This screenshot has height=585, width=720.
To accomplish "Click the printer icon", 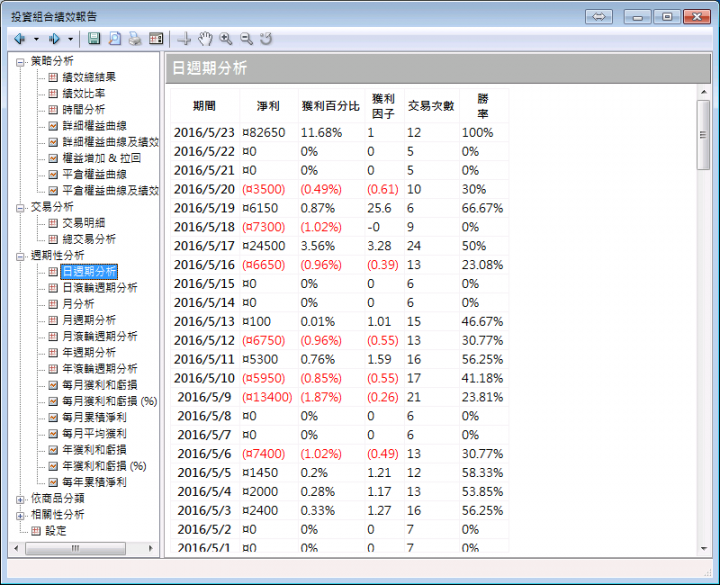I will [135, 39].
